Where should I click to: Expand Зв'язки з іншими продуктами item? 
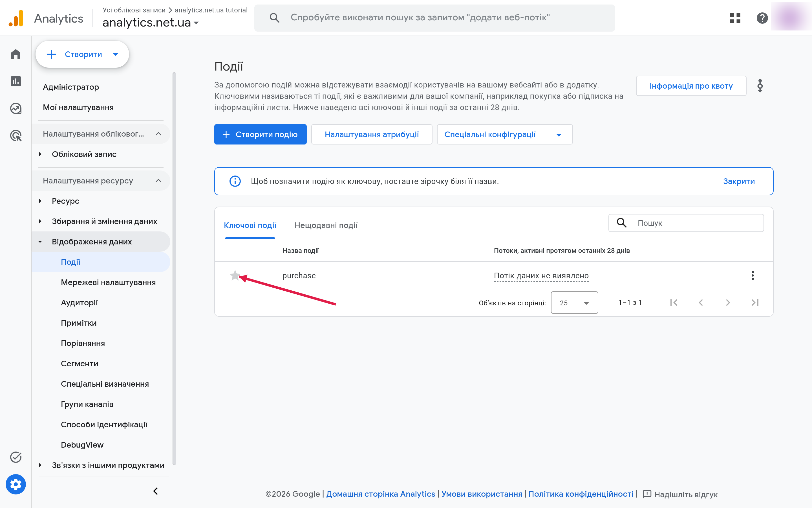click(40, 465)
